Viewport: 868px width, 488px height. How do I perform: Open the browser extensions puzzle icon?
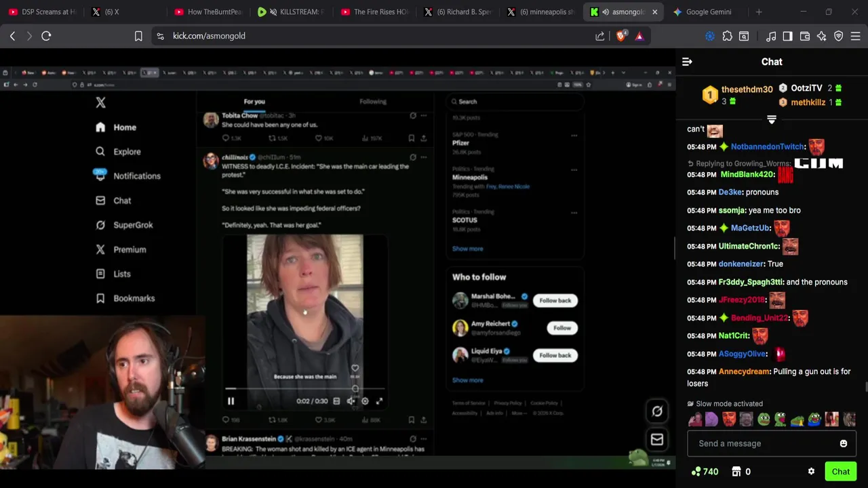[x=727, y=36]
